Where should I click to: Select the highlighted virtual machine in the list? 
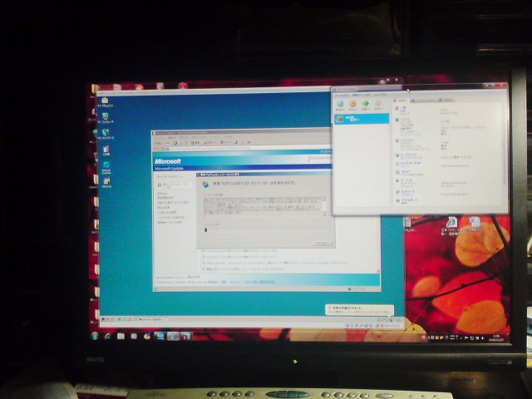(361, 119)
